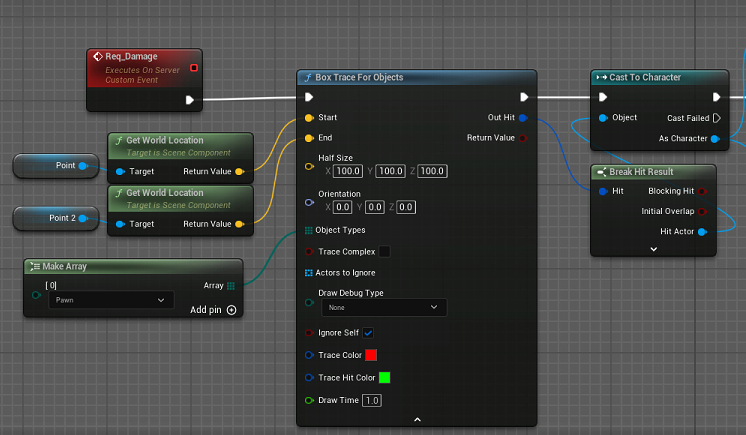The height and width of the screenshot is (435, 746).
Task: Click the Cast To Character Object pin
Action: (603, 118)
